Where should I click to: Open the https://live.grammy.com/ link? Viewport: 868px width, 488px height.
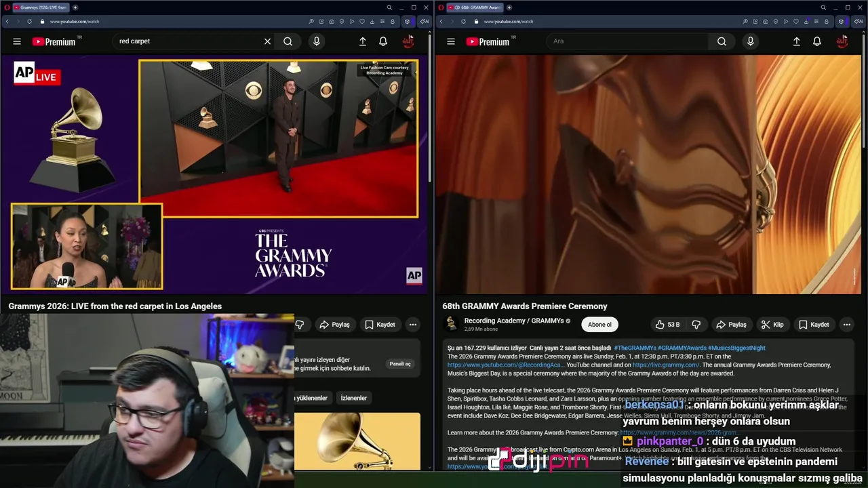pos(666,365)
